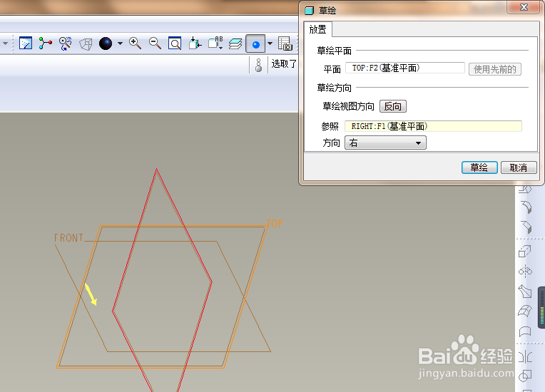This screenshot has height=392, width=545.
Task: Click the Refit to screen icon
Action: point(175,43)
